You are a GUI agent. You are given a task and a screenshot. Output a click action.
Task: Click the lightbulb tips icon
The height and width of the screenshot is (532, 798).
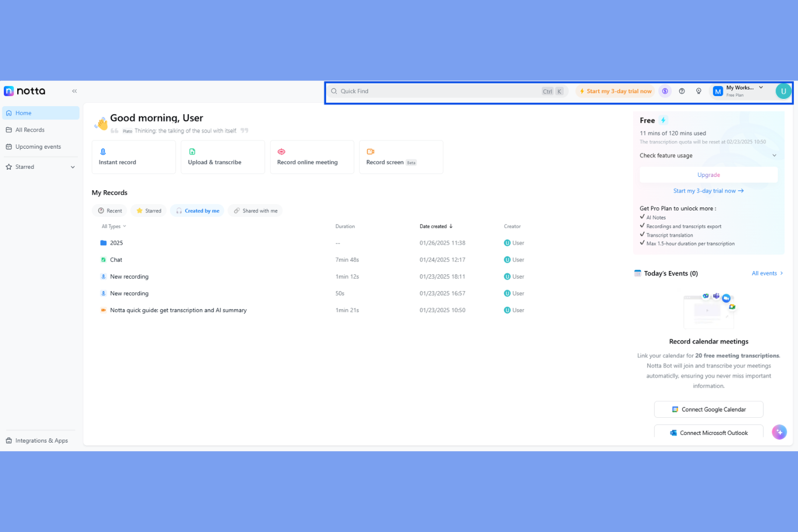tap(698, 91)
